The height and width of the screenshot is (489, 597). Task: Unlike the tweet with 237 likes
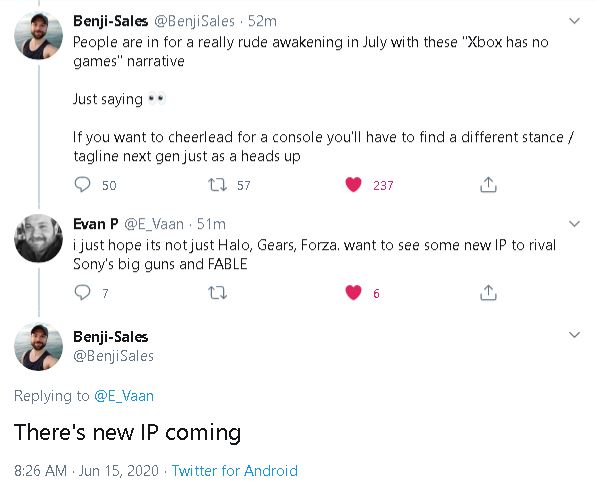pos(353,185)
